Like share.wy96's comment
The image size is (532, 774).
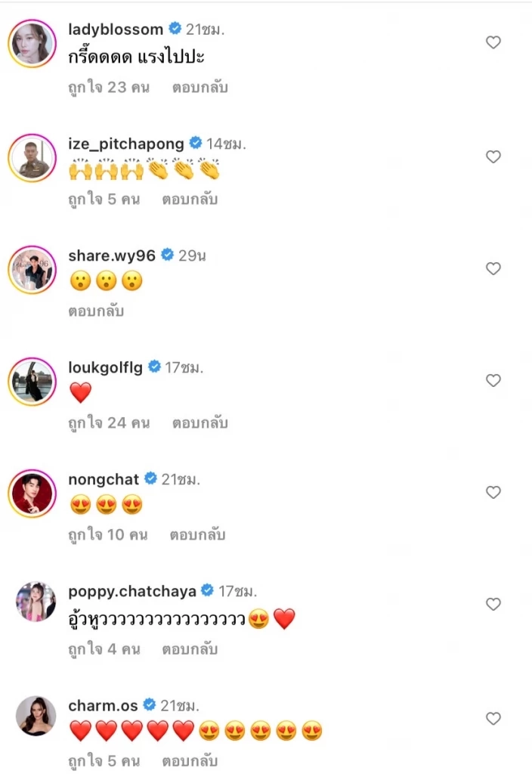[493, 268]
